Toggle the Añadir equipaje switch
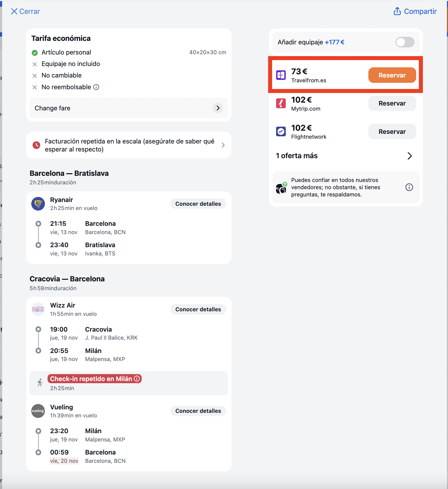Viewport: 448px width, 489px height. click(405, 42)
